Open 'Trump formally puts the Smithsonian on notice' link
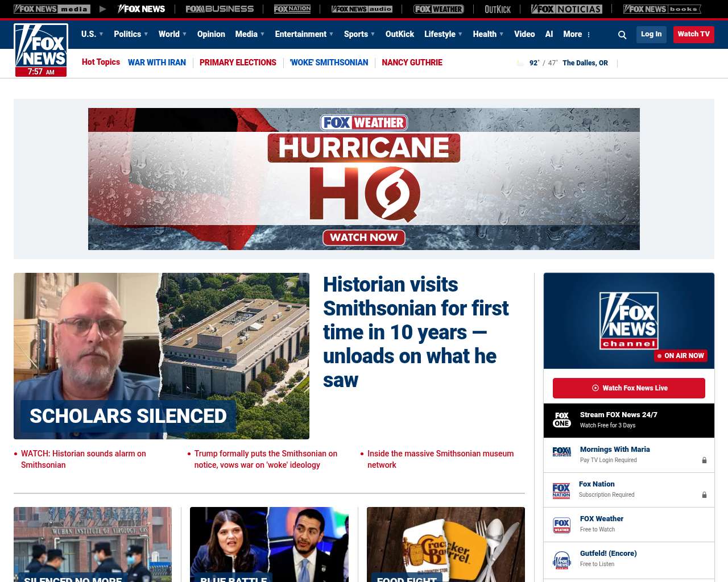The width and height of the screenshot is (728, 582). click(x=266, y=459)
